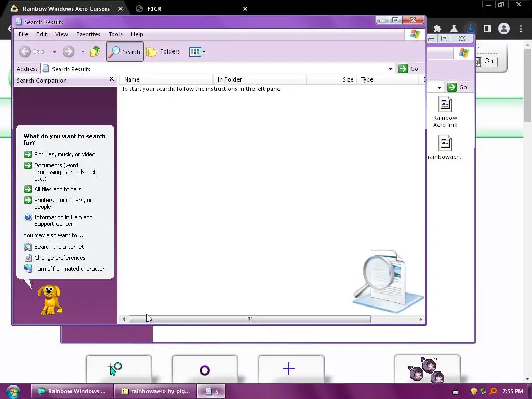Click the 7:55 PM taskbar clock
532x399 pixels.
point(513,391)
